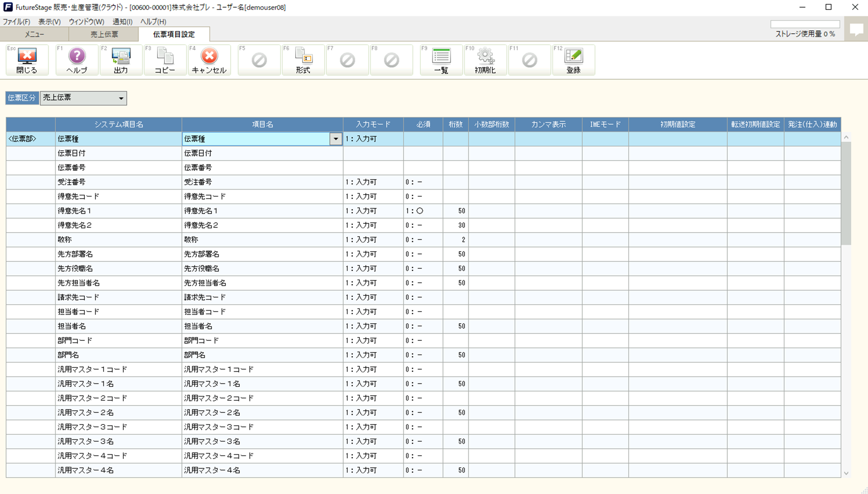Click scrollbar down arrow of the grid
This screenshot has width=868, height=494.
(x=846, y=473)
